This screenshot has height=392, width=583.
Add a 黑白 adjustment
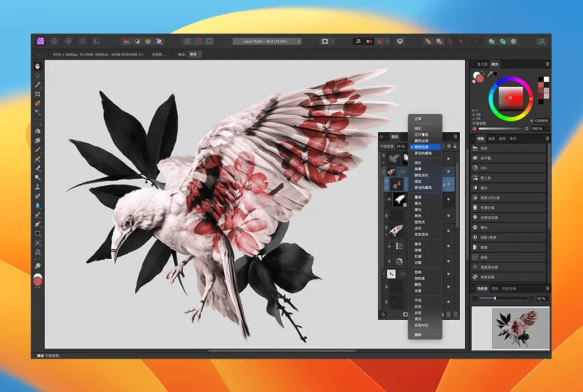(508, 188)
